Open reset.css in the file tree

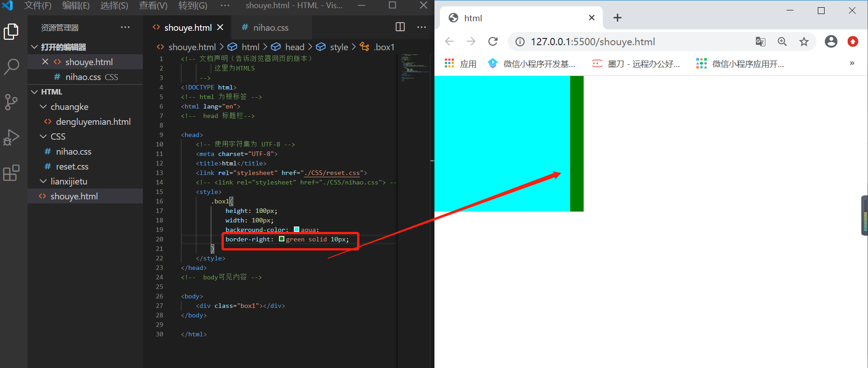pyautogui.click(x=85, y=166)
